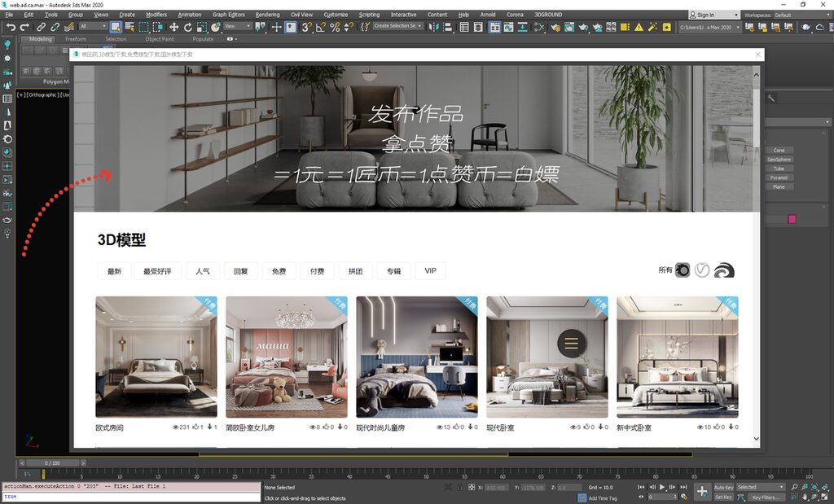Filter by Corona swirl renderer icon
Screen dimensions: 834x504
coord(724,270)
